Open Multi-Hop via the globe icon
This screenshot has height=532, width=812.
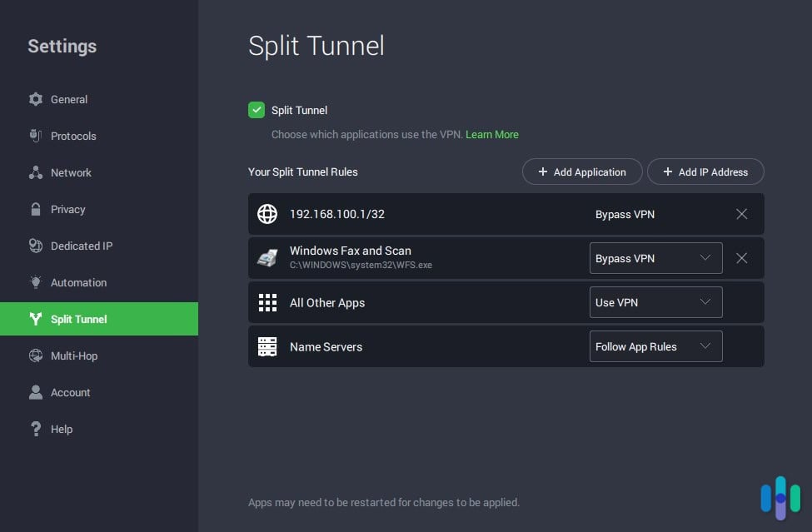pyautogui.click(x=36, y=355)
